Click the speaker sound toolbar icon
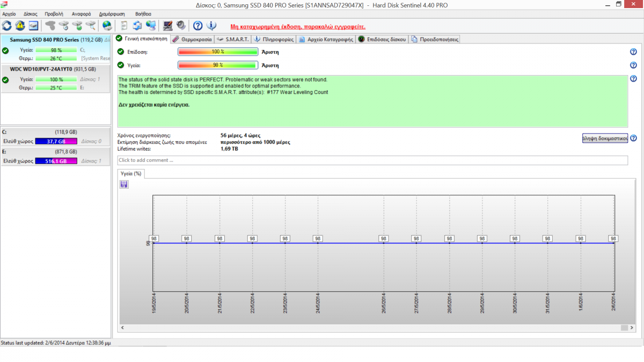This screenshot has width=644, height=362. [181, 25]
